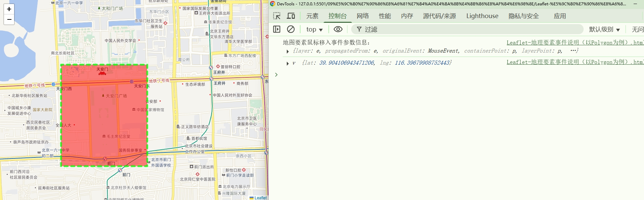
Task: Click the 前门 subway station marker inside polygon
Action: (x=105, y=159)
